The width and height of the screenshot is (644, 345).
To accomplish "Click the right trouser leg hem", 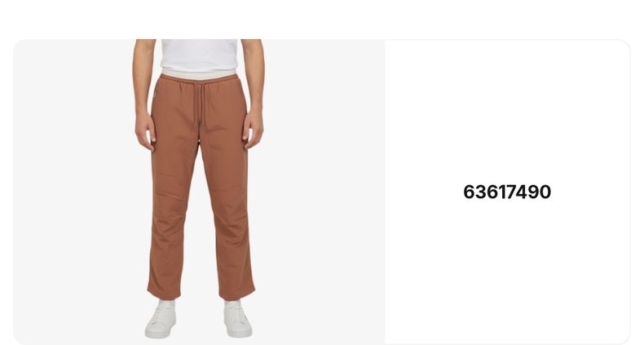I will point(237,294).
